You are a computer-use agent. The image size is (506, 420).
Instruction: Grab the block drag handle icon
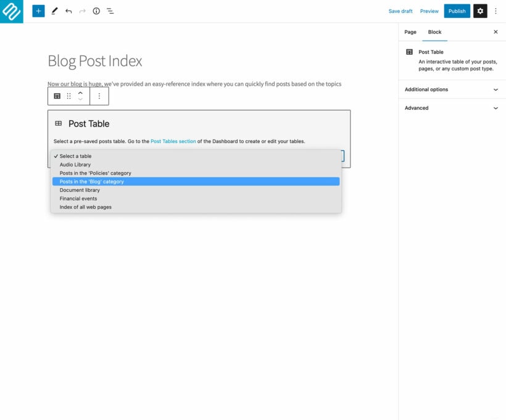(69, 96)
